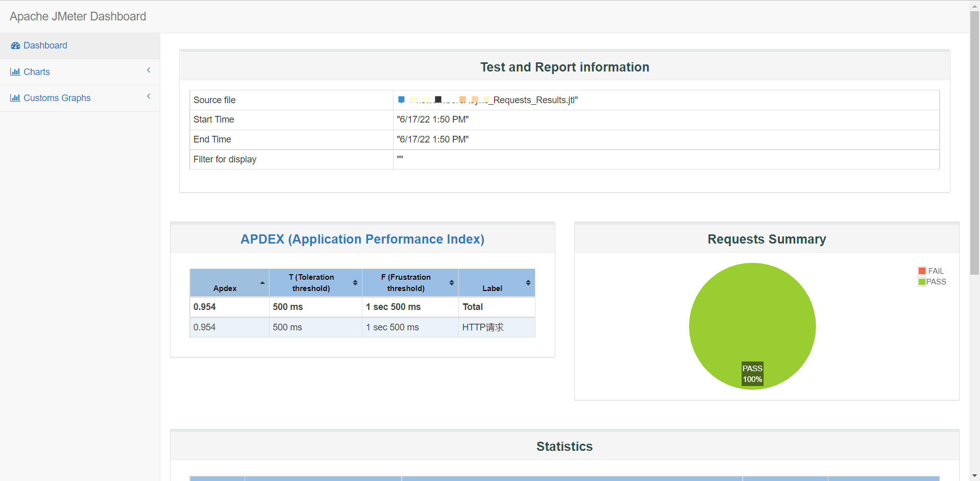Select the End Time row label
The image size is (980, 481).
[x=212, y=139]
